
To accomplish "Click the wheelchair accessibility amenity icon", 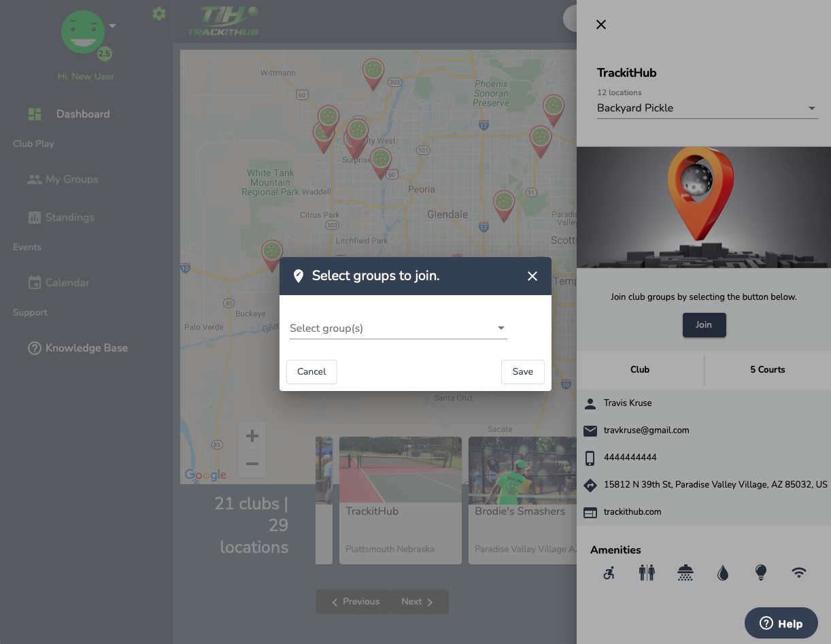I will [609, 573].
